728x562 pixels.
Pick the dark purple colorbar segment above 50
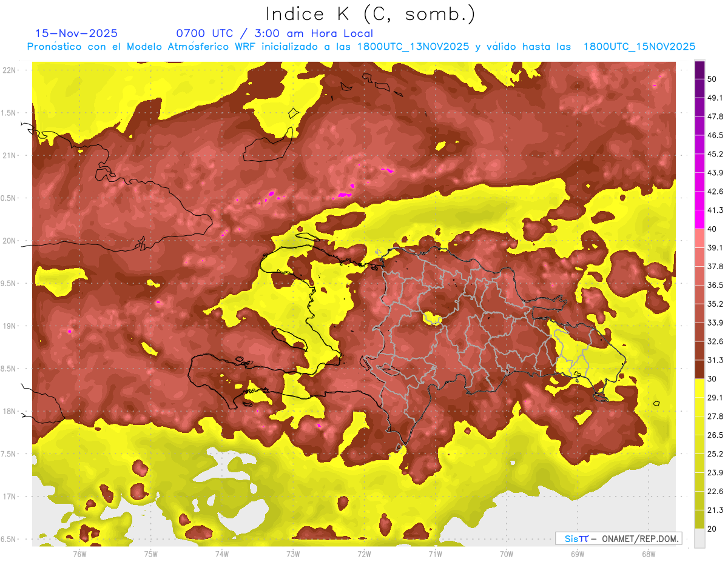click(x=699, y=70)
